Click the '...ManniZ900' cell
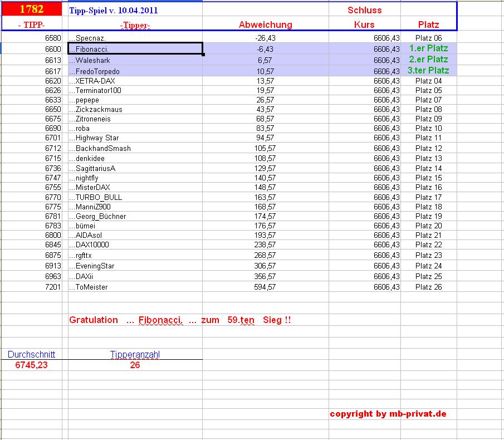This screenshot has width=504, height=440. (135, 207)
